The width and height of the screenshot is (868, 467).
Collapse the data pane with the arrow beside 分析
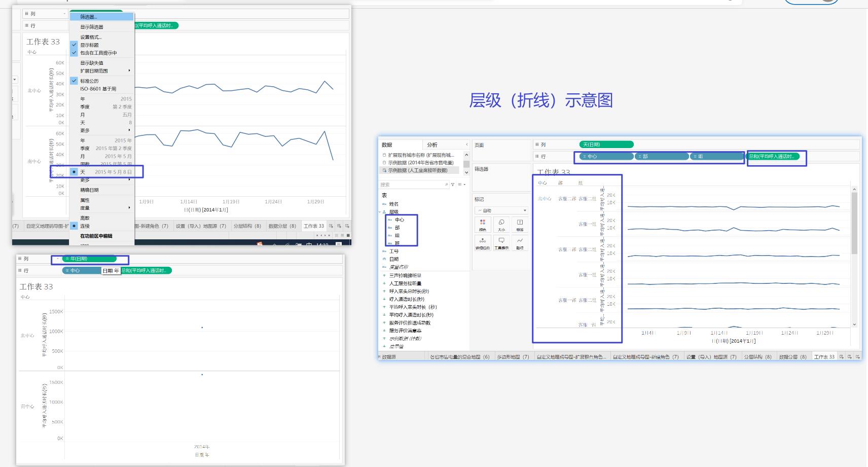[x=466, y=145]
